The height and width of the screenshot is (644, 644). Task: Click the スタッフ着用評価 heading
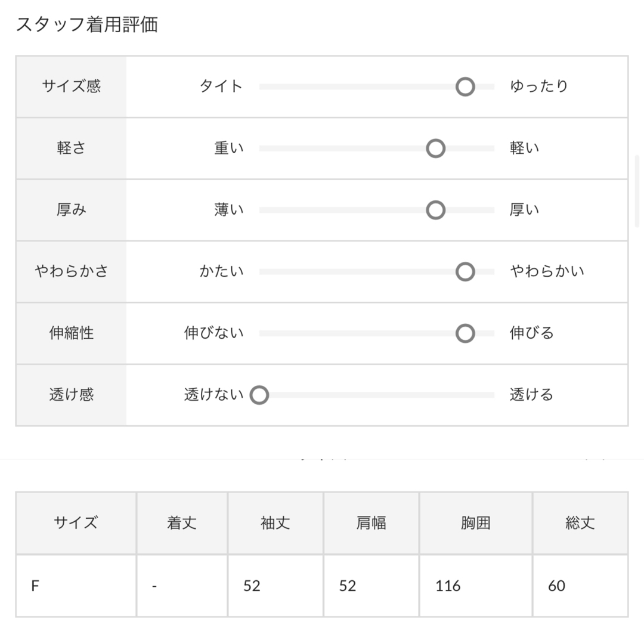click(x=86, y=24)
